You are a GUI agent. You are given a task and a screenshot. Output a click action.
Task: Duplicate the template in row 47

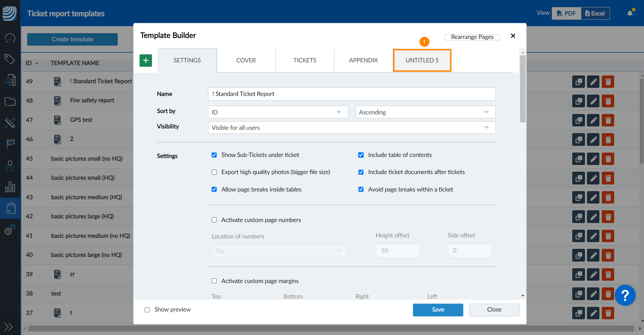point(578,120)
